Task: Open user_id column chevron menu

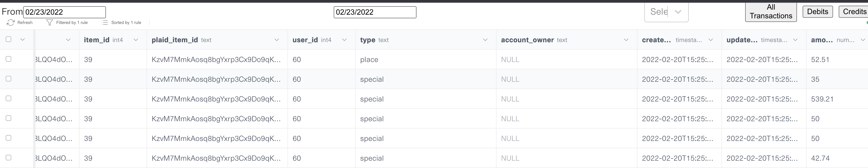Action: tap(344, 40)
